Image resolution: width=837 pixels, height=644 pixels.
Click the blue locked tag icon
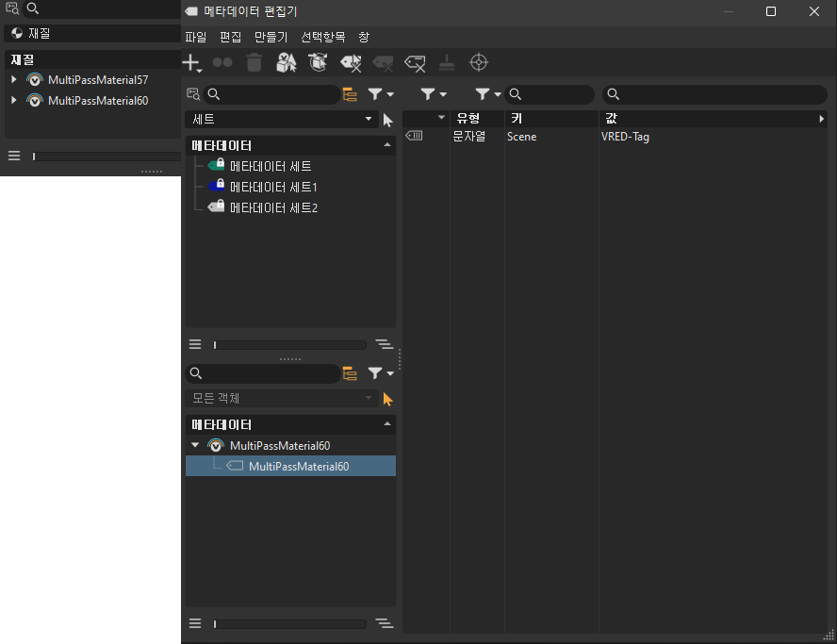216,186
